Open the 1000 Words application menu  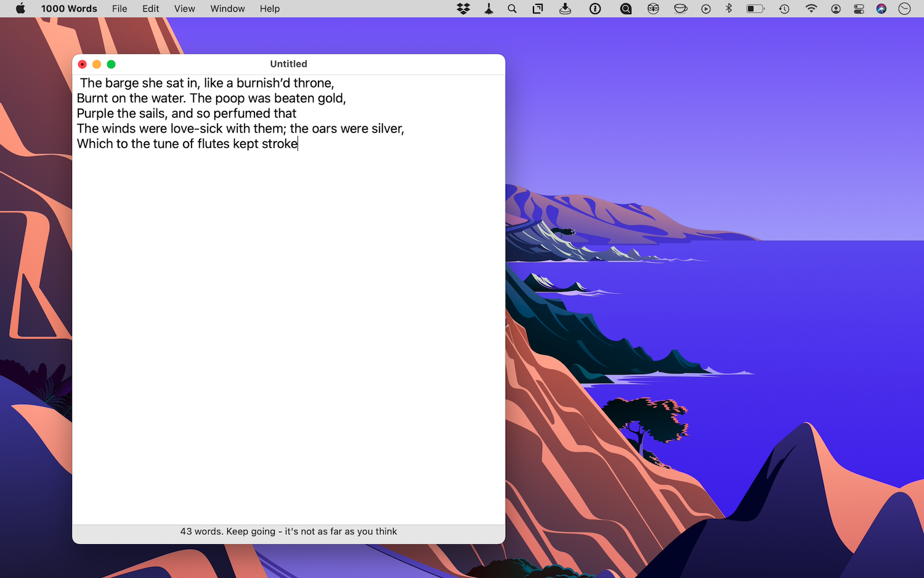(69, 9)
